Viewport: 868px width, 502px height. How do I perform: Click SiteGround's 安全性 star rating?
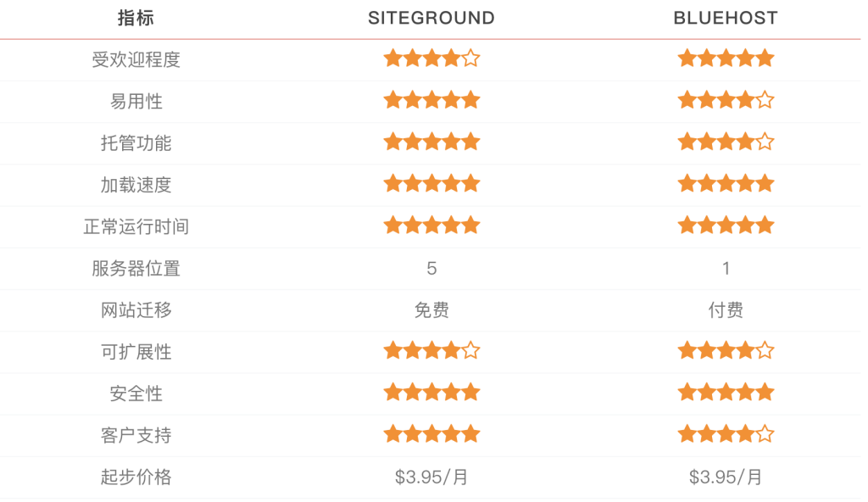point(431,392)
